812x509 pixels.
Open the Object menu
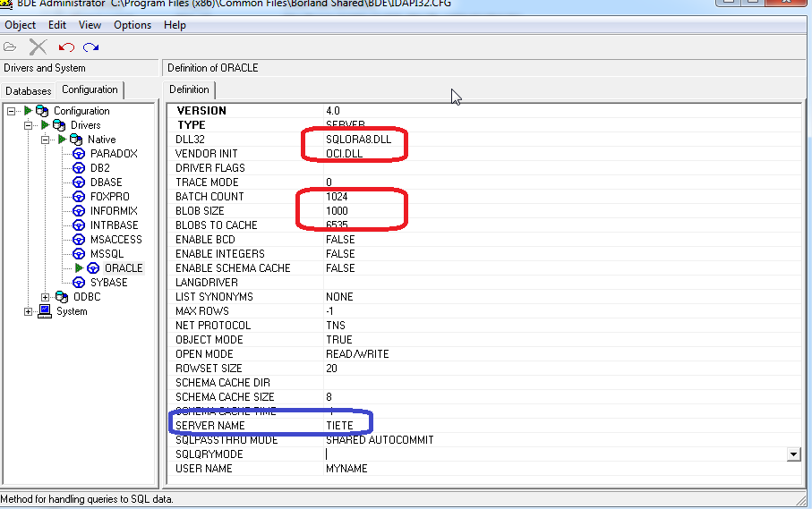click(x=21, y=25)
